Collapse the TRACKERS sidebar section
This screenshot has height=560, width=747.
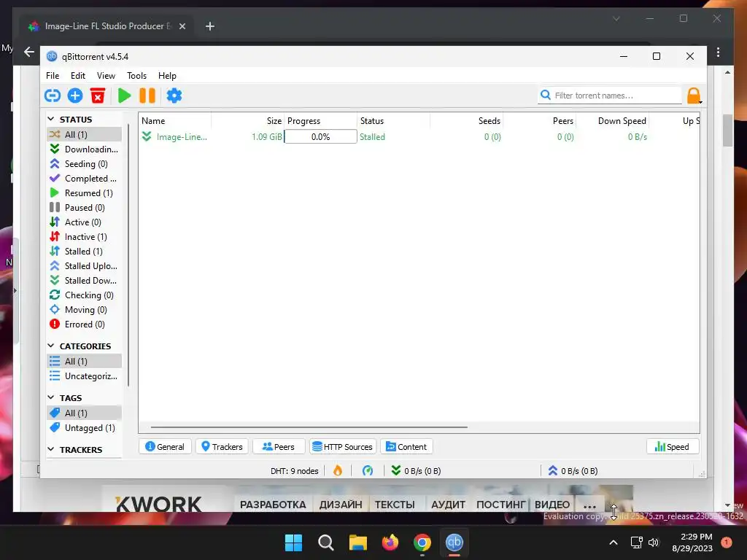[51, 449]
